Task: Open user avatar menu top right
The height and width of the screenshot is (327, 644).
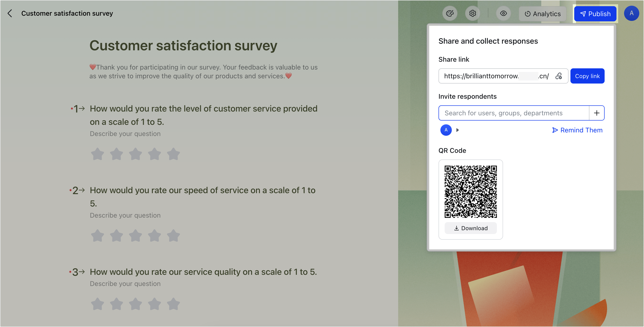Action: [x=631, y=13]
